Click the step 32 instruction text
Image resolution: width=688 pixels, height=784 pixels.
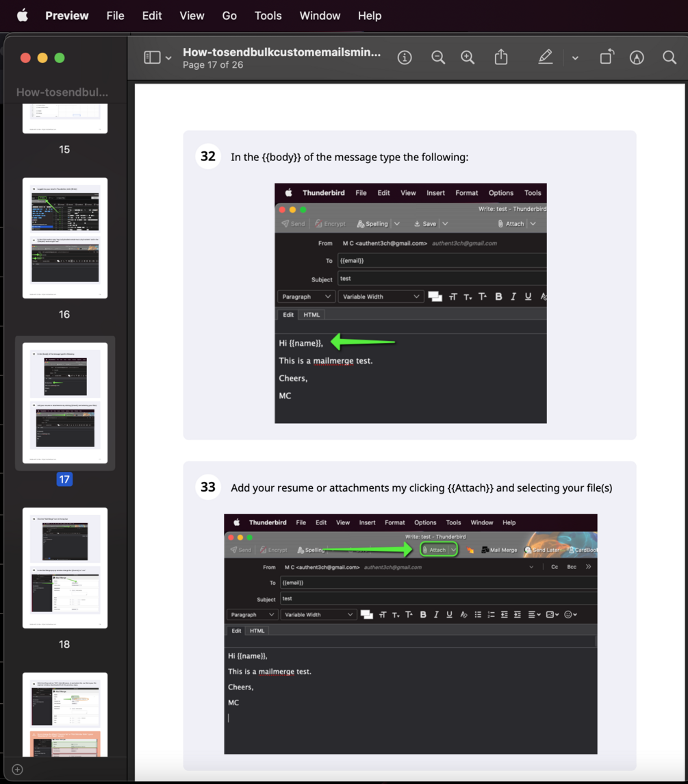pyautogui.click(x=350, y=157)
